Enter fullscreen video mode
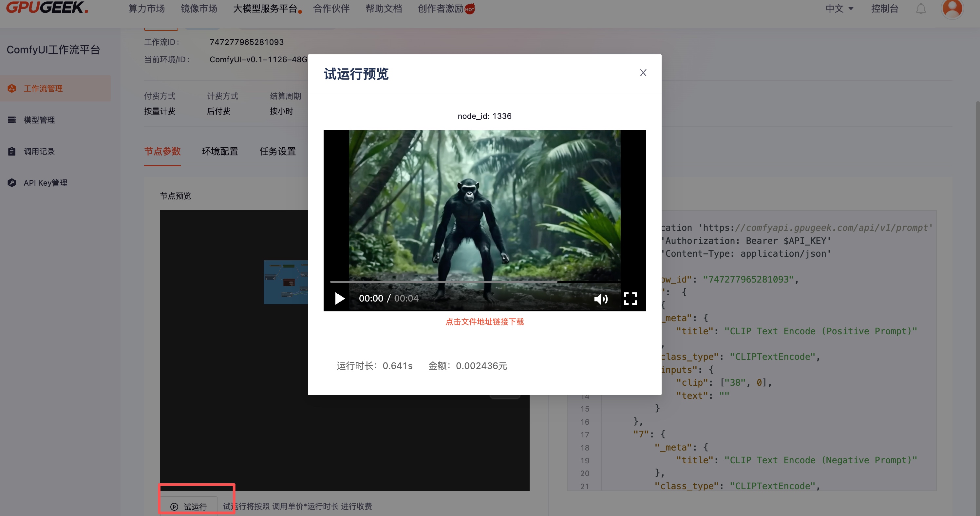 pos(631,299)
